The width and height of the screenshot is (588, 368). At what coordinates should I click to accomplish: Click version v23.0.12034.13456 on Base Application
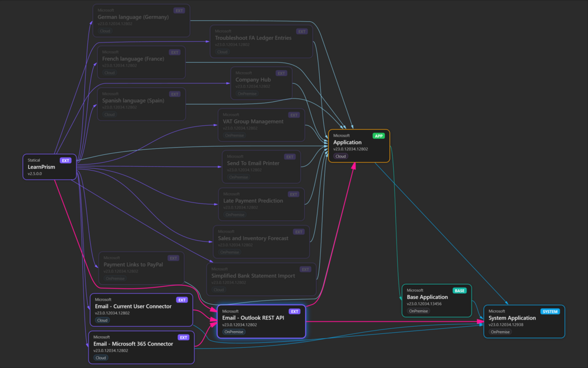pos(424,304)
